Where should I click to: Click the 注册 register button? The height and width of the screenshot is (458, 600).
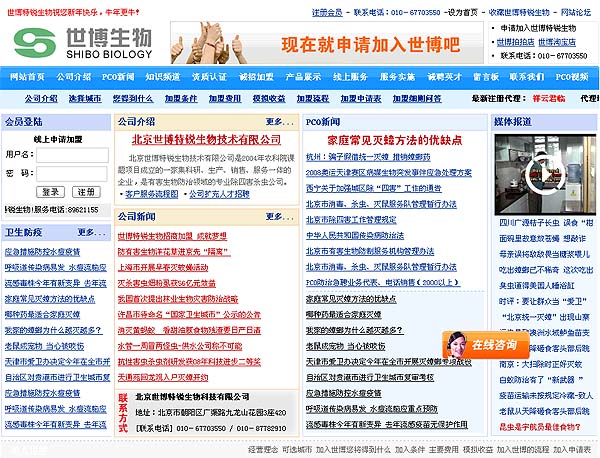tap(86, 192)
